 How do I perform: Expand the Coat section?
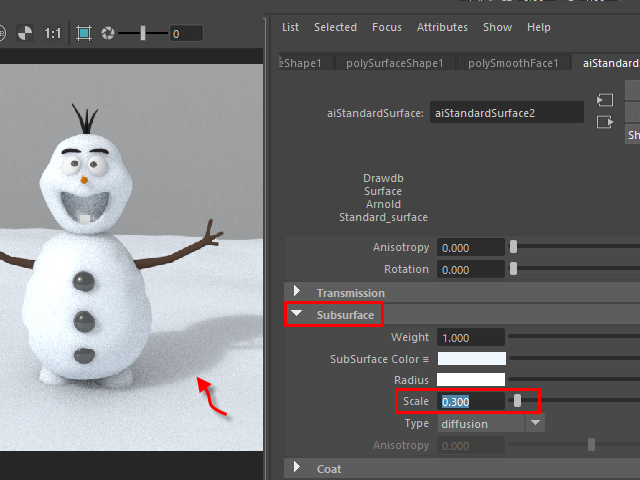[297, 468]
